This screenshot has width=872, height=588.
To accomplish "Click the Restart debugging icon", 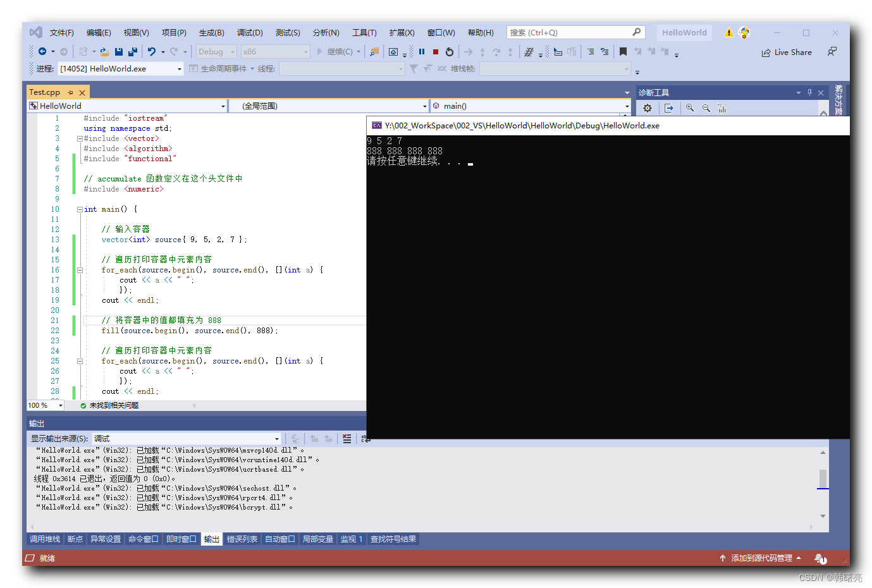I will pos(449,52).
